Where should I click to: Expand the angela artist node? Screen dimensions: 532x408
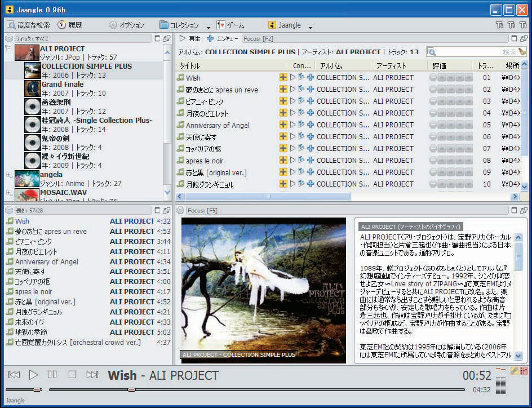click(x=8, y=175)
